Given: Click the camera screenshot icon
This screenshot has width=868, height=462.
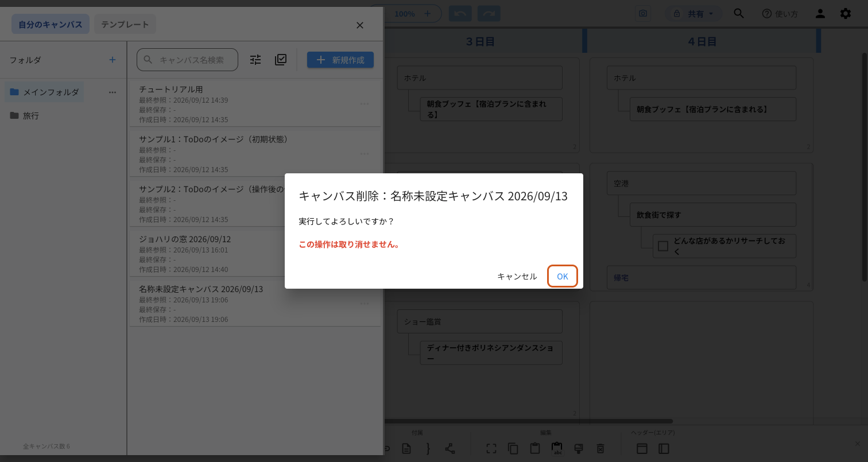Looking at the screenshot, I should tap(644, 14).
